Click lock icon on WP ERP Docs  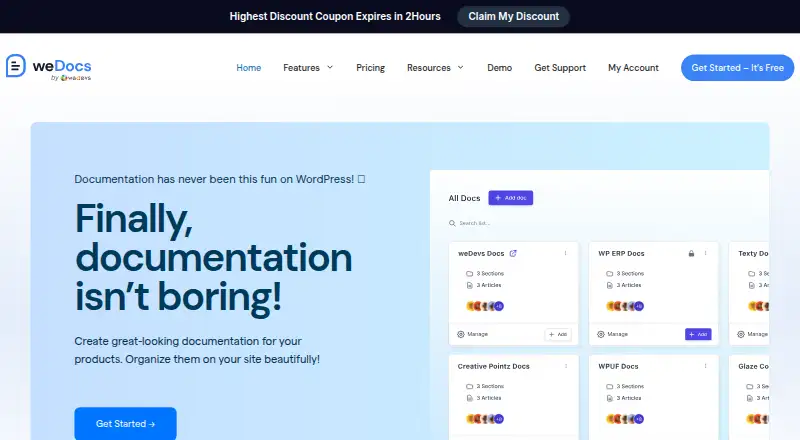[x=691, y=253]
